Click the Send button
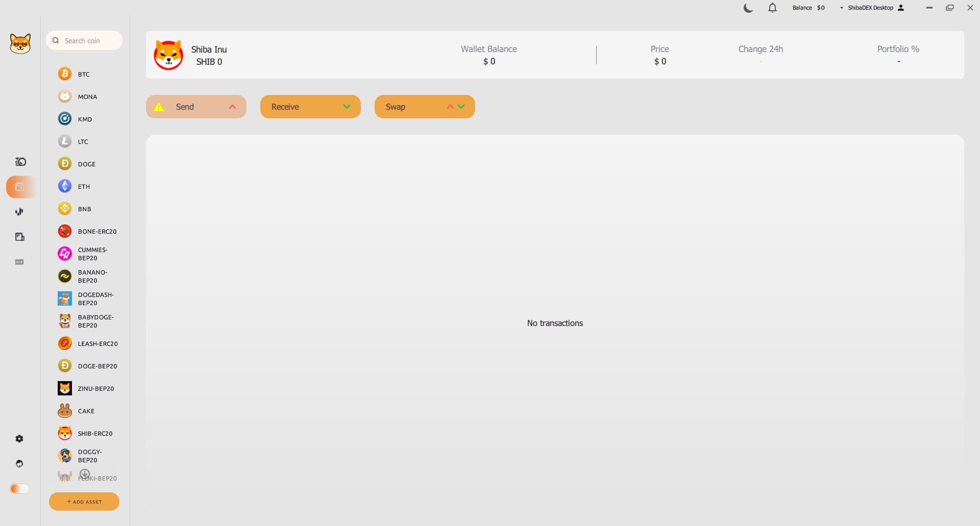 [x=196, y=107]
